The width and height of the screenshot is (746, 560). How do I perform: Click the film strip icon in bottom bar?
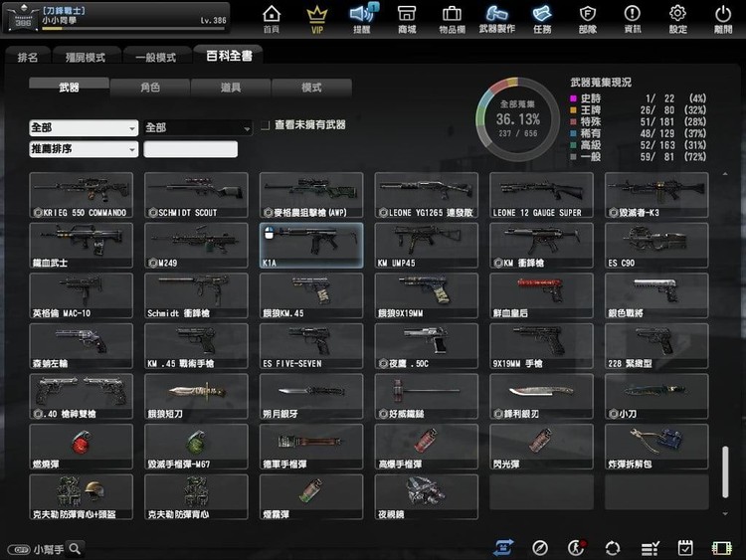click(x=722, y=548)
